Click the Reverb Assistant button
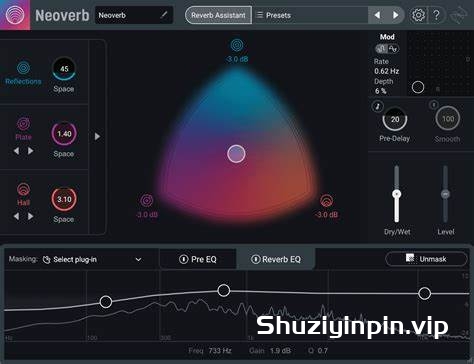The image size is (474, 364). 218,15
